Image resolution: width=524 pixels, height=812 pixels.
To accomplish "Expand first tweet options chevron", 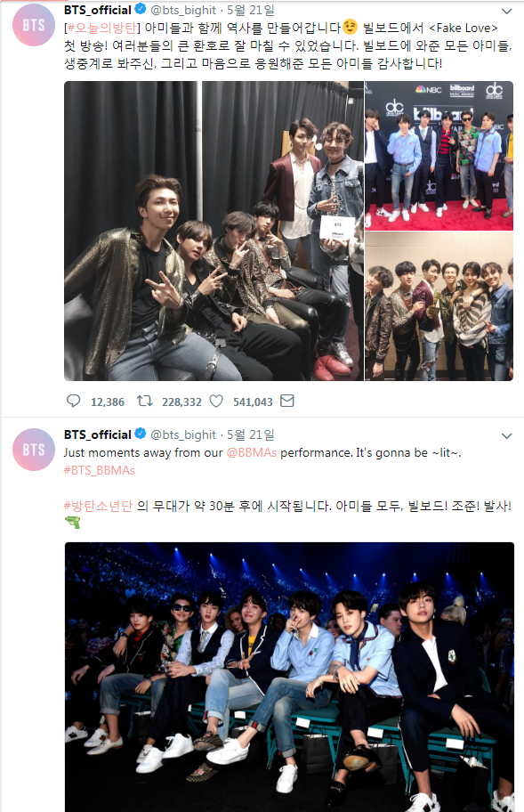I will pos(507,11).
